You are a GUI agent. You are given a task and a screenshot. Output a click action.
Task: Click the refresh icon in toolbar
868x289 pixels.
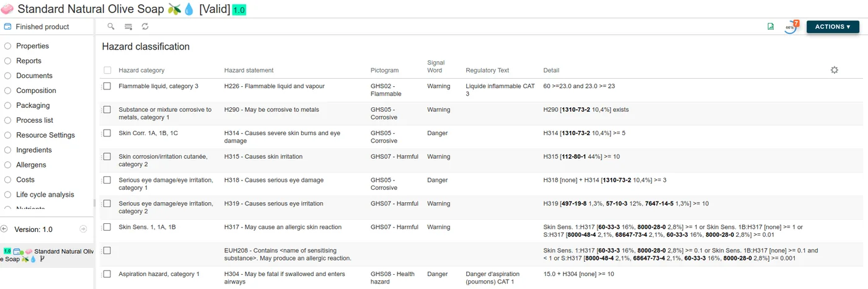tap(145, 27)
